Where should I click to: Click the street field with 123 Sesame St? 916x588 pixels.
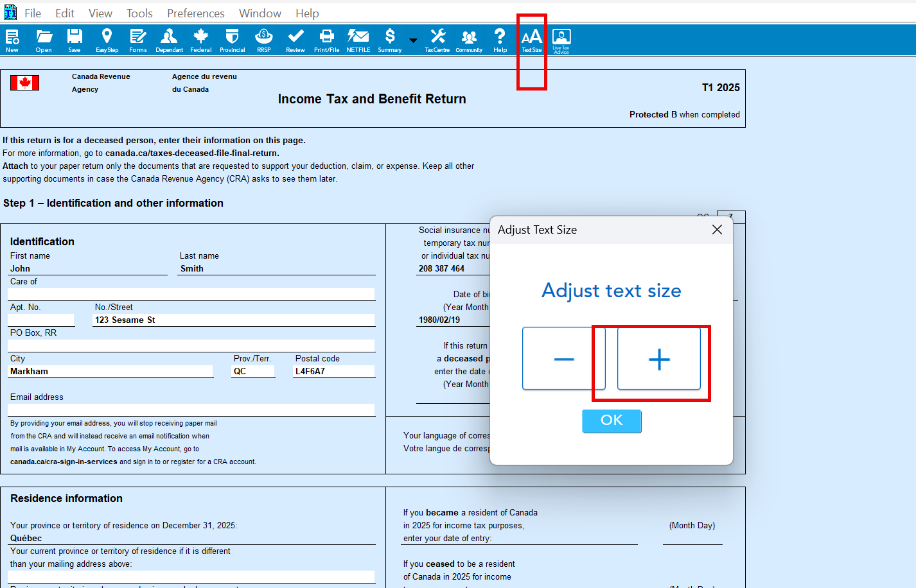coord(234,320)
